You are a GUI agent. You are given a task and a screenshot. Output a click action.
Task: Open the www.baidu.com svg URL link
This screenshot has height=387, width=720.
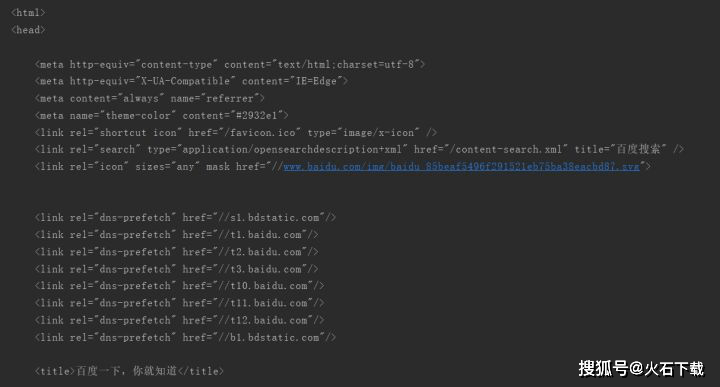tap(461, 167)
